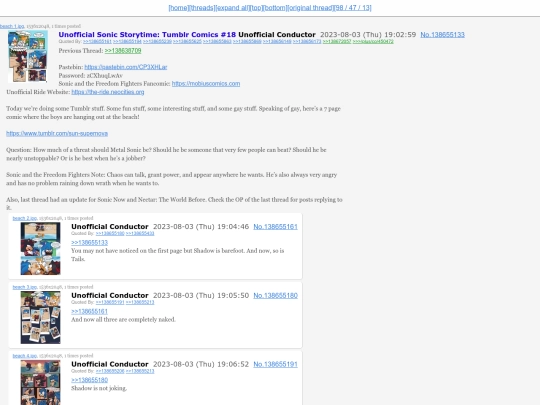
Task: Open the beach 2.jpg file name link
Action: (25, 218)
